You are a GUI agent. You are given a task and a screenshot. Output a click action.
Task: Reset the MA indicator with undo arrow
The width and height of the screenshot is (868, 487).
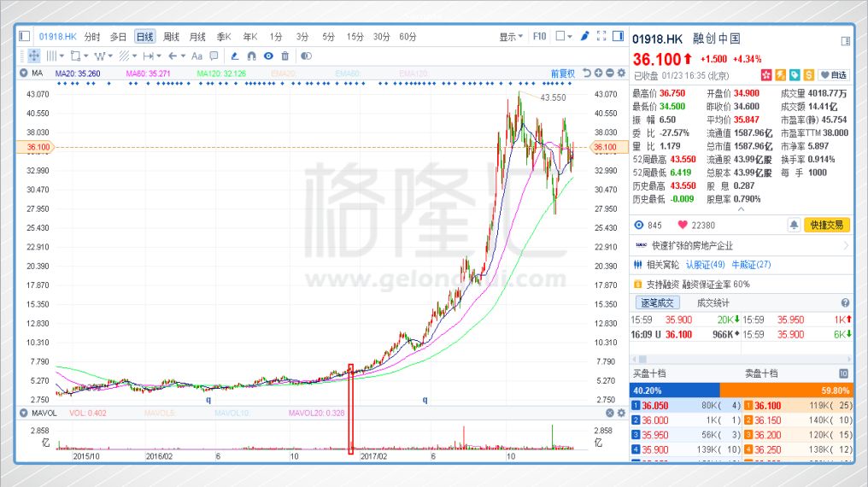(587, 73)
